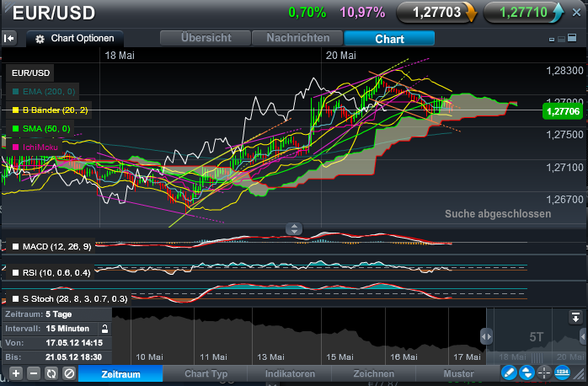Collapse the side panel with arrow icon
Screen dimensions: 588x386
(9, 38)
